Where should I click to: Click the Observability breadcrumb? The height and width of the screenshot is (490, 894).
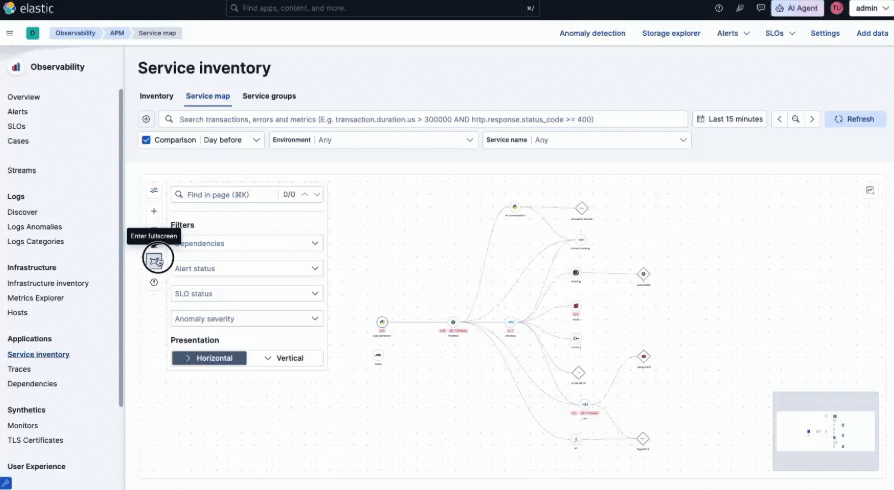tap(75, 33)
